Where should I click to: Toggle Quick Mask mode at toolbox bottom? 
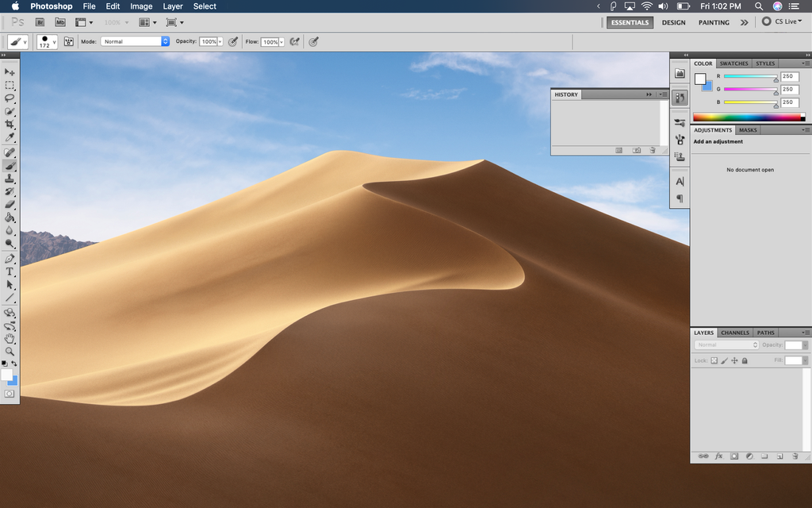10,393
